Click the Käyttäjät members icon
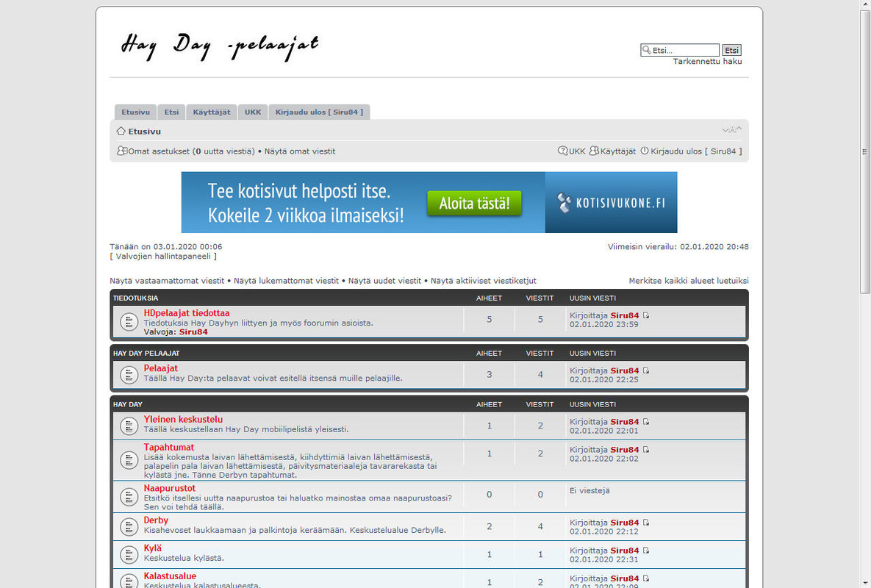The width and height of the screenshot is (871, 588). tap(594, 151)
